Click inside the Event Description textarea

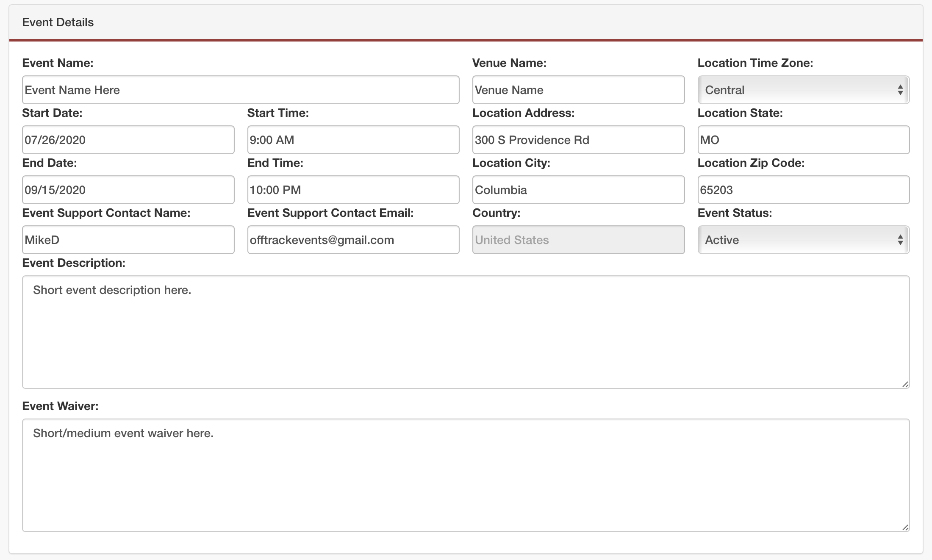point(466,332)
